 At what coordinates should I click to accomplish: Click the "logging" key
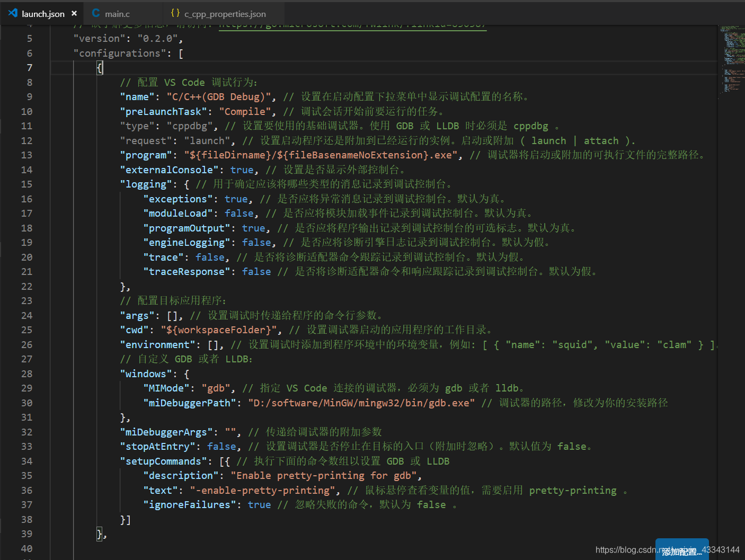146,184
